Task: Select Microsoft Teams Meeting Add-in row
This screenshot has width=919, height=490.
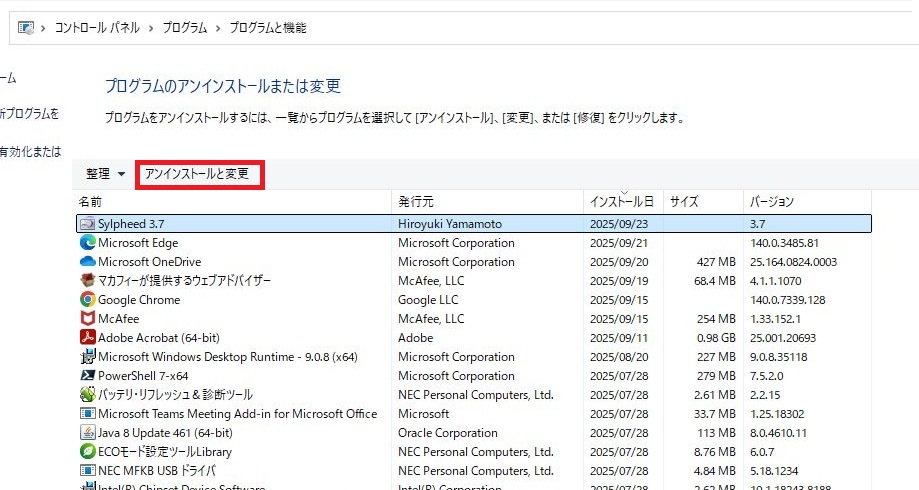Action: pos(237,414)
